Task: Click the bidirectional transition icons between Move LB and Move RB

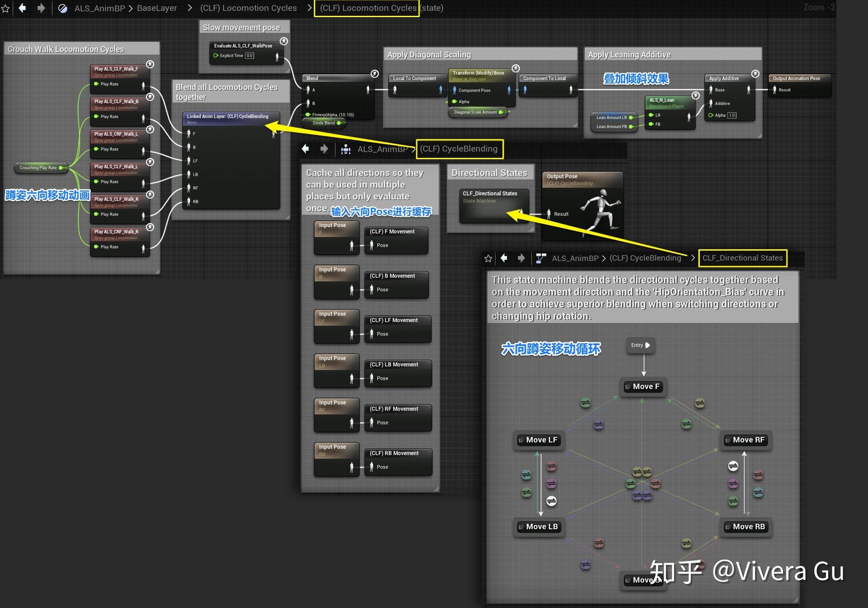Action: click(642, 495)
